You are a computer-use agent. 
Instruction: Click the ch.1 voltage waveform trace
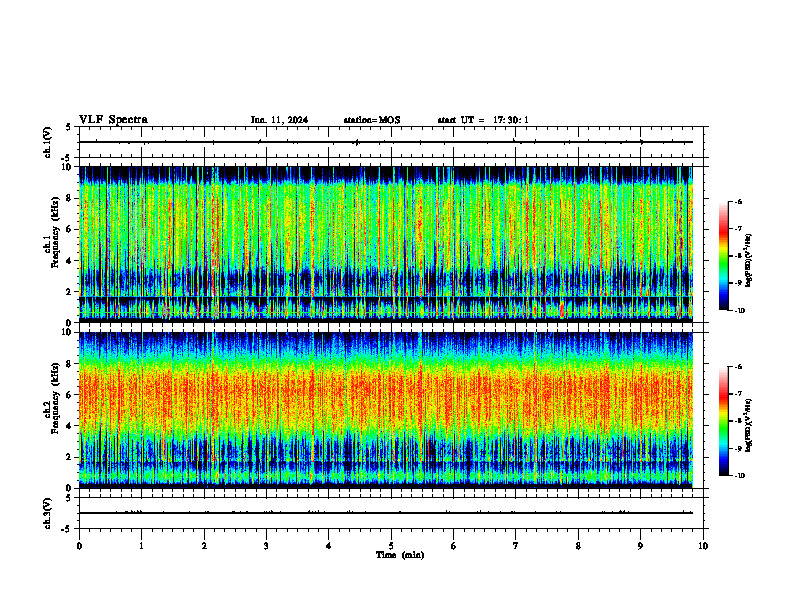386,142
